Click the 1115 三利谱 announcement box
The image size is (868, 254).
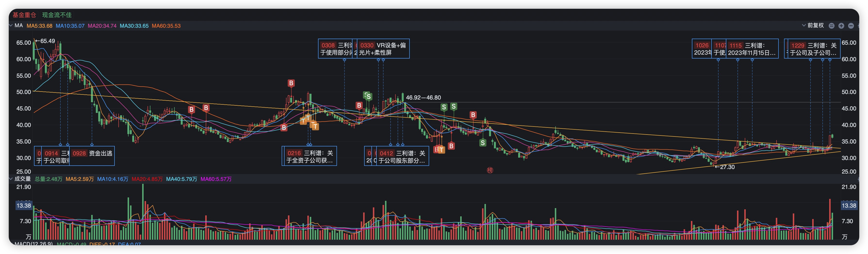(752, 49)
